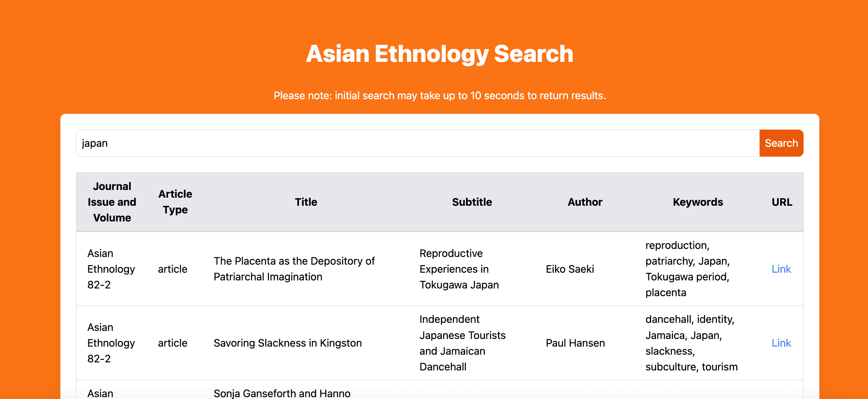The height and width of the screenshot is (399, 868).
Task: Click subtitle 'Independent Japanese Tourists and Jamaican Dancehall'
Action: click(463, 343)
